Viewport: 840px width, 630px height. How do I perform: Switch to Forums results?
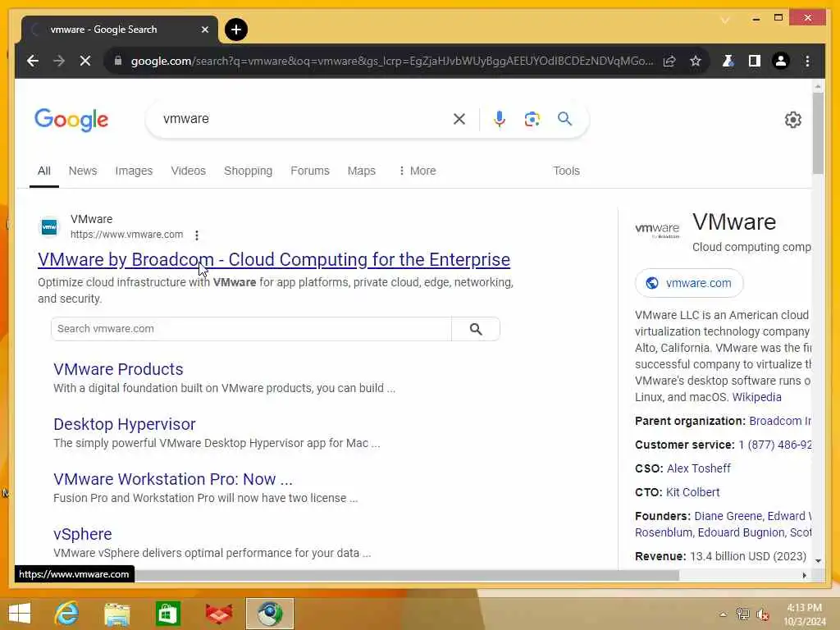pyautogui.click(x=309, y=171)
